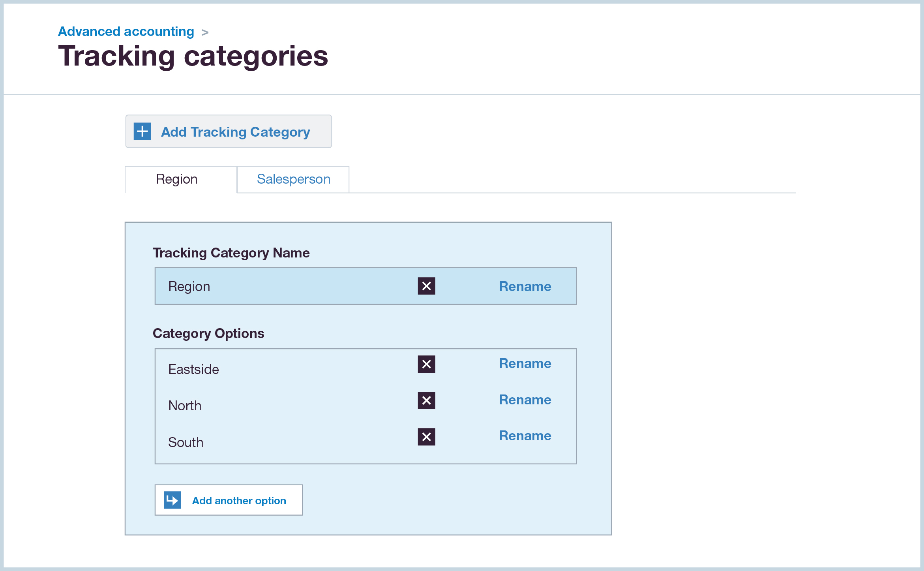This screenshot has width=924, height=571.
Task: Click the Tracking categories page title
Action: click(x=193, y=56)
